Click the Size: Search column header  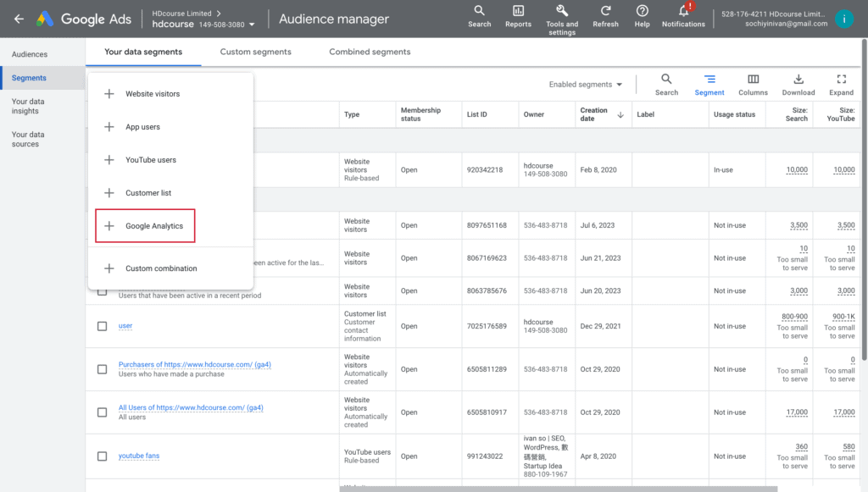coord(797,114)
